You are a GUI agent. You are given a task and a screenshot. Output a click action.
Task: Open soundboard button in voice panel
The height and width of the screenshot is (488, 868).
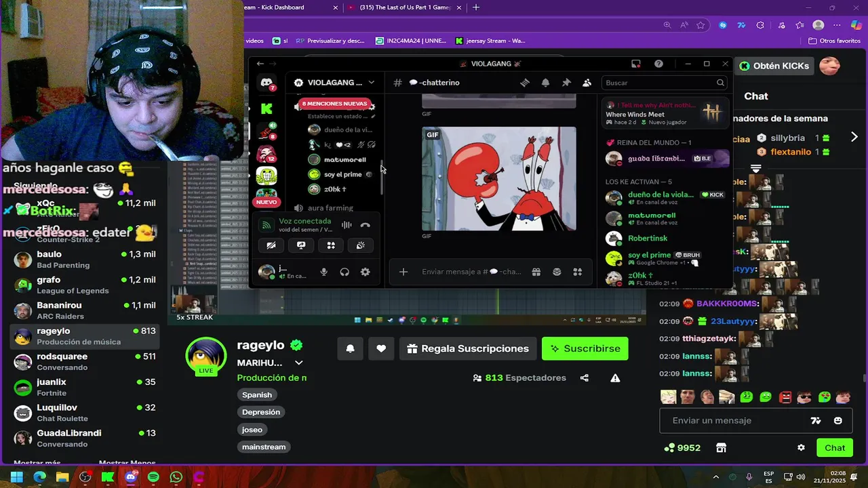coord(361,245)
